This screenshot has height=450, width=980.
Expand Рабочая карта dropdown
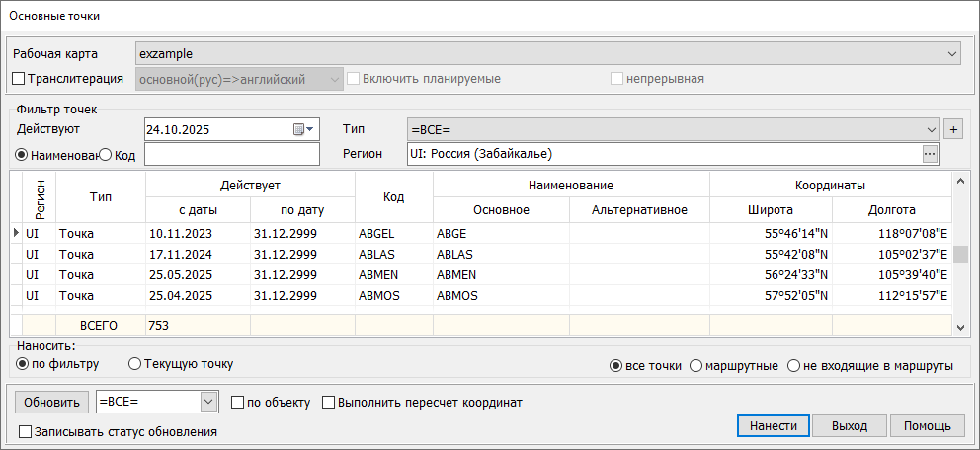pos(952,53)
